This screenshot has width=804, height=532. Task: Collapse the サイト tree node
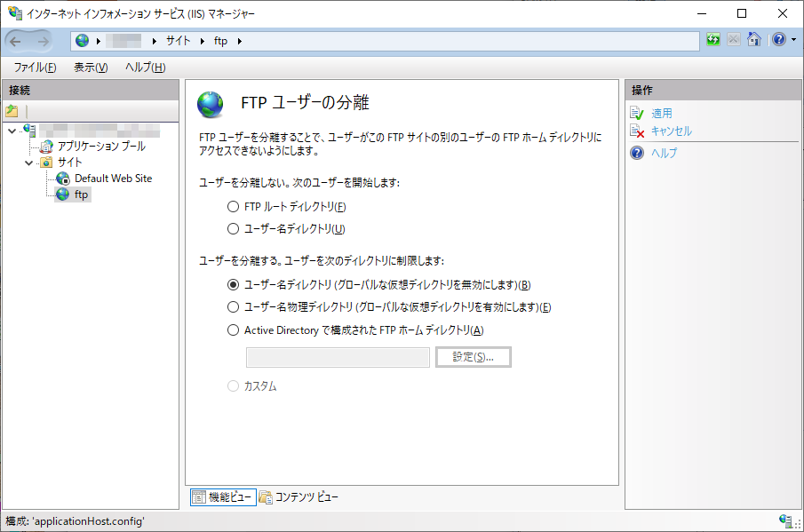[29, 163]
